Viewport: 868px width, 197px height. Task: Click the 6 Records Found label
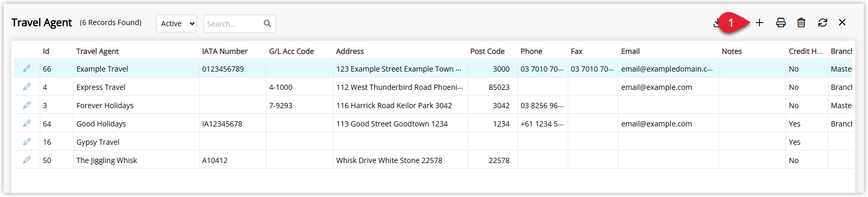point(111,22)
